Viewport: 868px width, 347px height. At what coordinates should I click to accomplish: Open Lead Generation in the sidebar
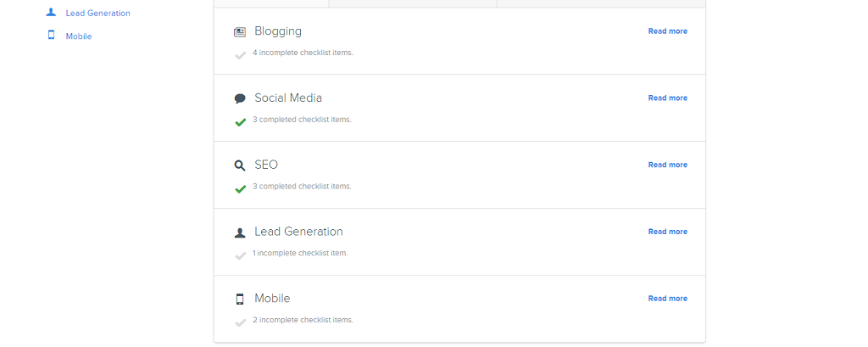point(98,13)
